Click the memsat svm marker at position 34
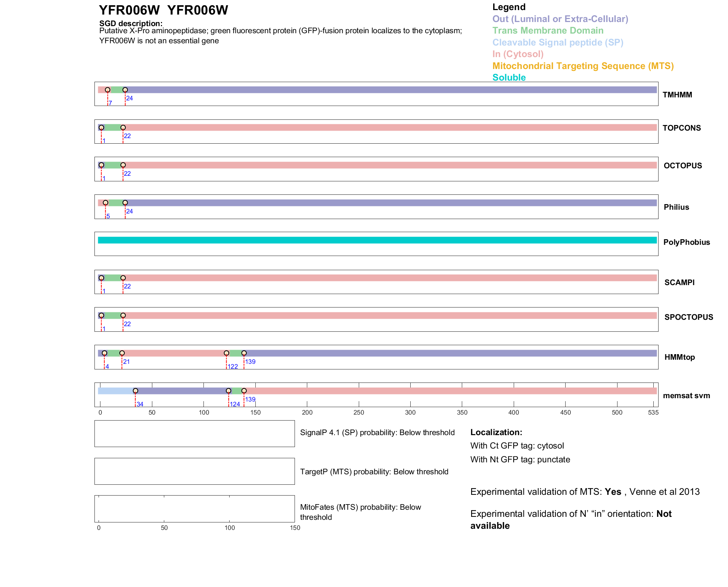Viewport: 728px width, 587px height. pyautogui.click(x=136, y=391)
